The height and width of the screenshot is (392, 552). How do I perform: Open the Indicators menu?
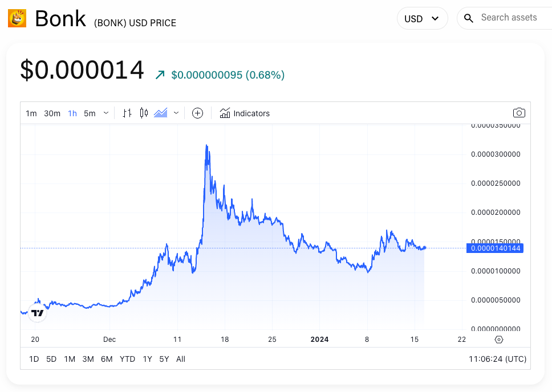point(245,113)
